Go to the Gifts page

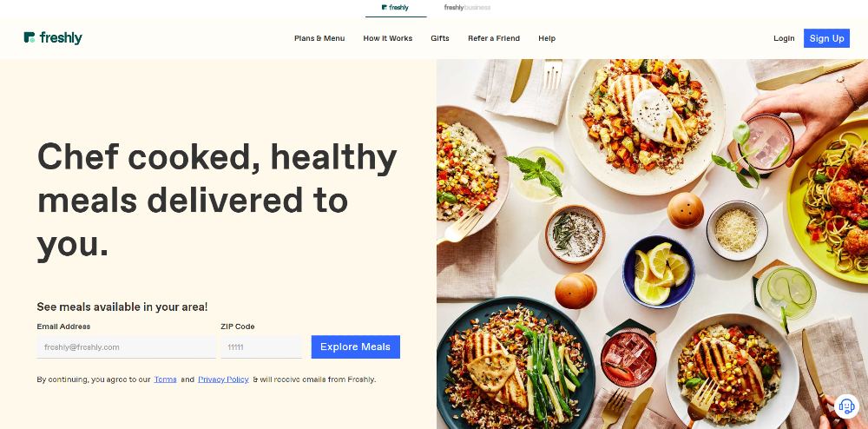click(440, 38)
